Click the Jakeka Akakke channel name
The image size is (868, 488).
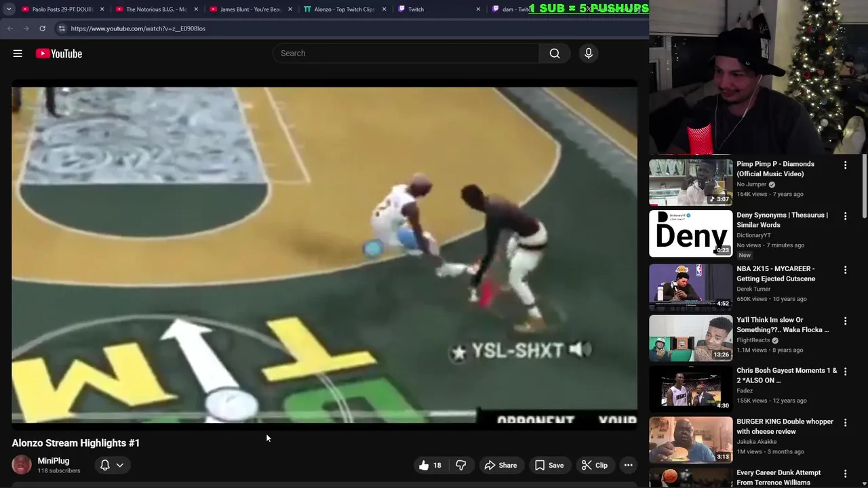[757, 442]
